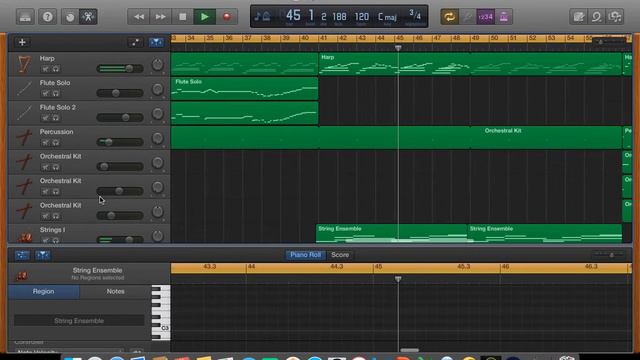Click the Flute Solo pan knob
Viewport: 640px width, 360px height.
(157, 89)
